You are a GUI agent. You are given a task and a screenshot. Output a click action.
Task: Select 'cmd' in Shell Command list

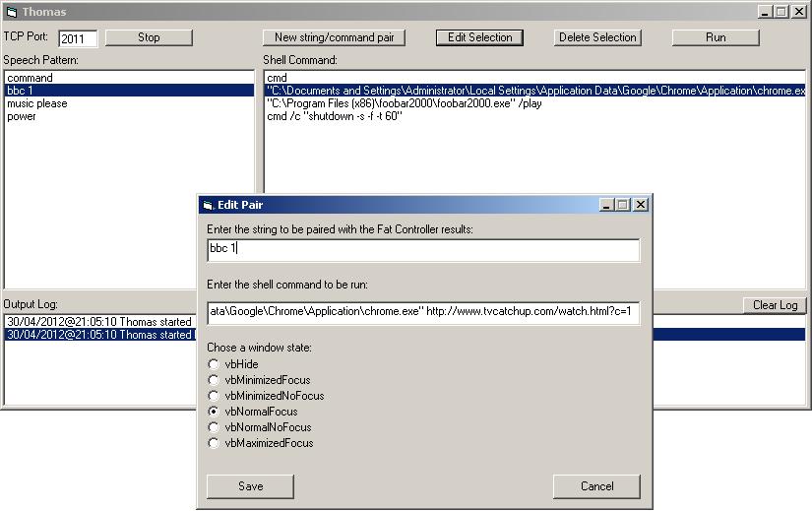tap(535, 78)
